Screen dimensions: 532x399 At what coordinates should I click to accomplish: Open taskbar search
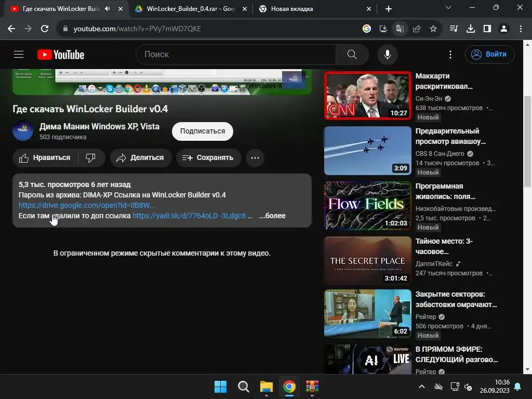click(x=243, y=387)
